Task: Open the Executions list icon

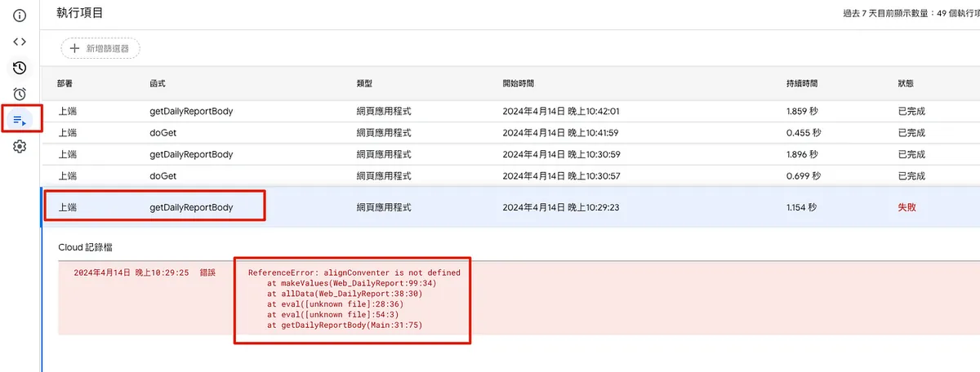Action: pyautogui.click(x=20, y=121)
